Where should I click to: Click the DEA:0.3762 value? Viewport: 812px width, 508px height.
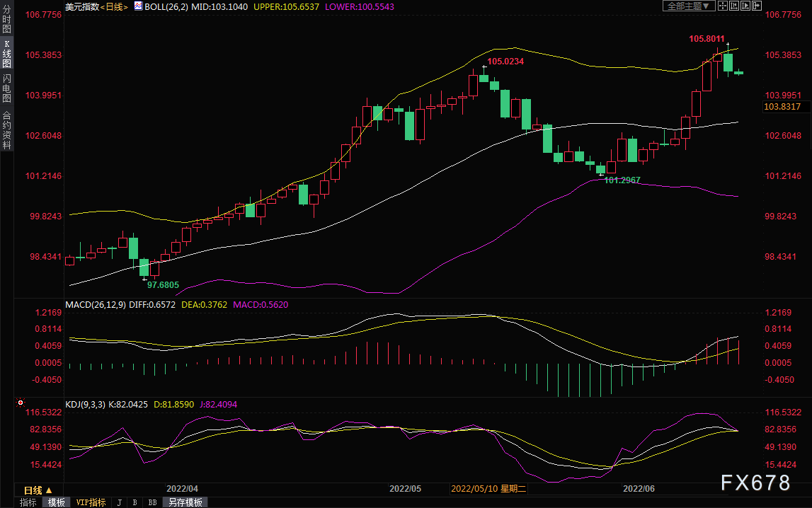coord(204,305)
